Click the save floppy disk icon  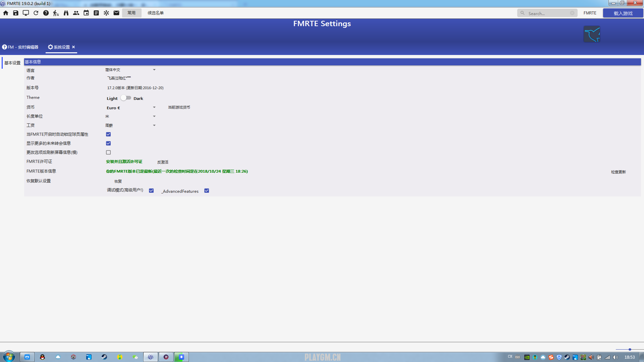pyautogui.click(x=16, y=13)
